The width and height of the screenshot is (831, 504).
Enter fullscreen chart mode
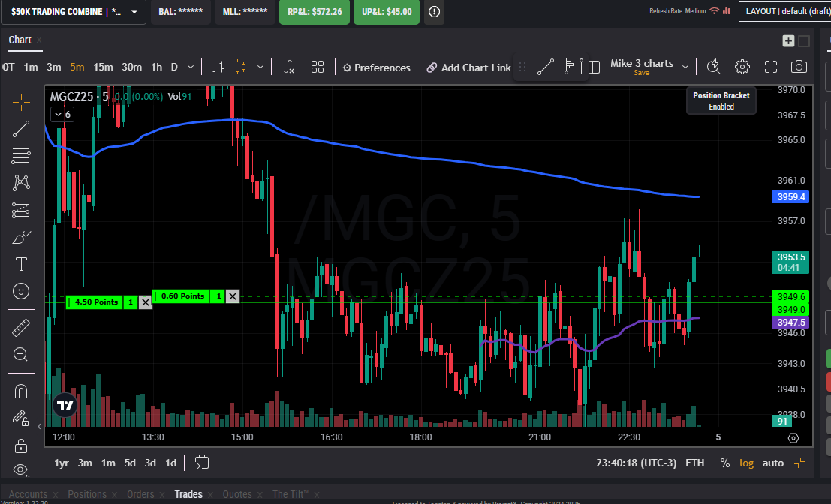(x=771, y=67)
